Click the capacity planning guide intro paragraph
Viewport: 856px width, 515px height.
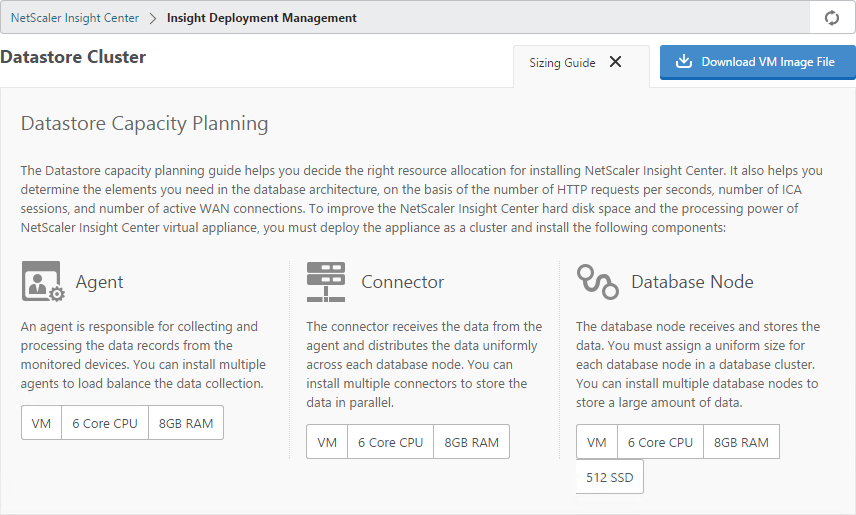(x=421, y=199)
